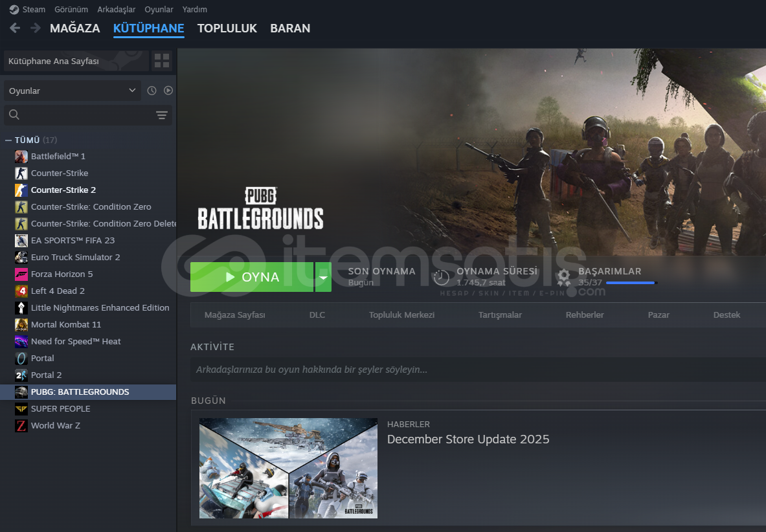Click the Achievements gear icon
This screenshot has height=532, width=766.
coord(564,277)
